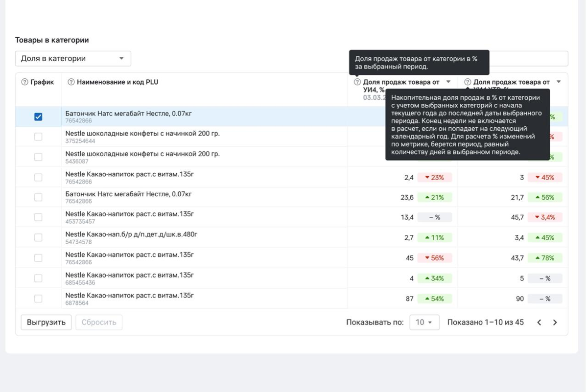This screenshot has height=392, width=587.
Task: Click the red 3,4% badge
Action: pyautogui.click(x=545, y=217)
